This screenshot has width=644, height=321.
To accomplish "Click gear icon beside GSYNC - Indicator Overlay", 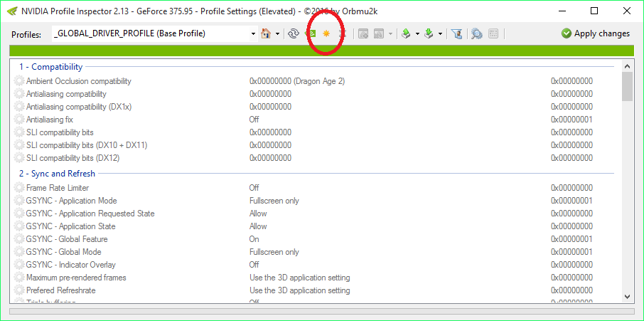I will pyautogui.click(x=19, y=265).
